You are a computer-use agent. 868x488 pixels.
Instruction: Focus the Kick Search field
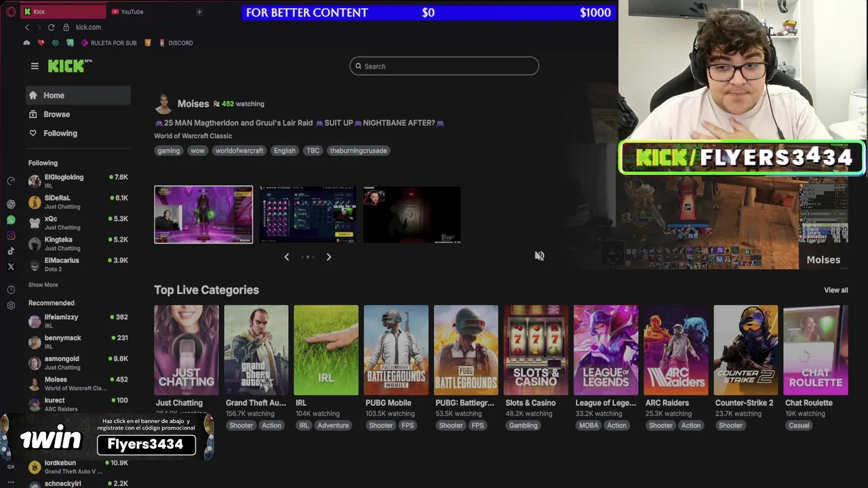tap(444, 66)
